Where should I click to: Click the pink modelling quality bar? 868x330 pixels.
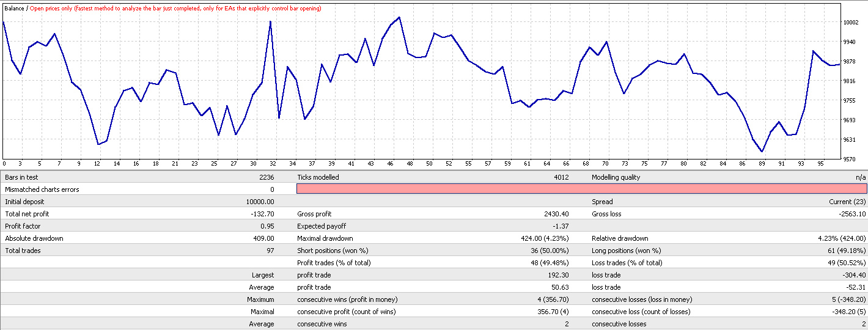point(581,189)
